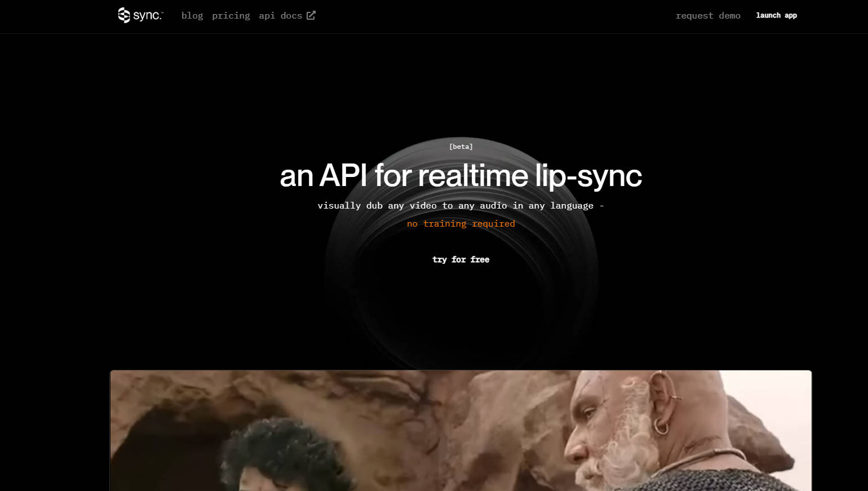Click the demo video preview
This screenshot has height=491, width=868.
click(x=460, y=431)
